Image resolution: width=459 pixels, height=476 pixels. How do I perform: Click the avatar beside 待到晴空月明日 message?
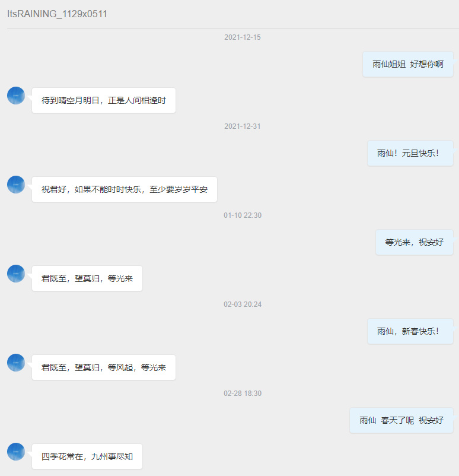tap(16, 96)
